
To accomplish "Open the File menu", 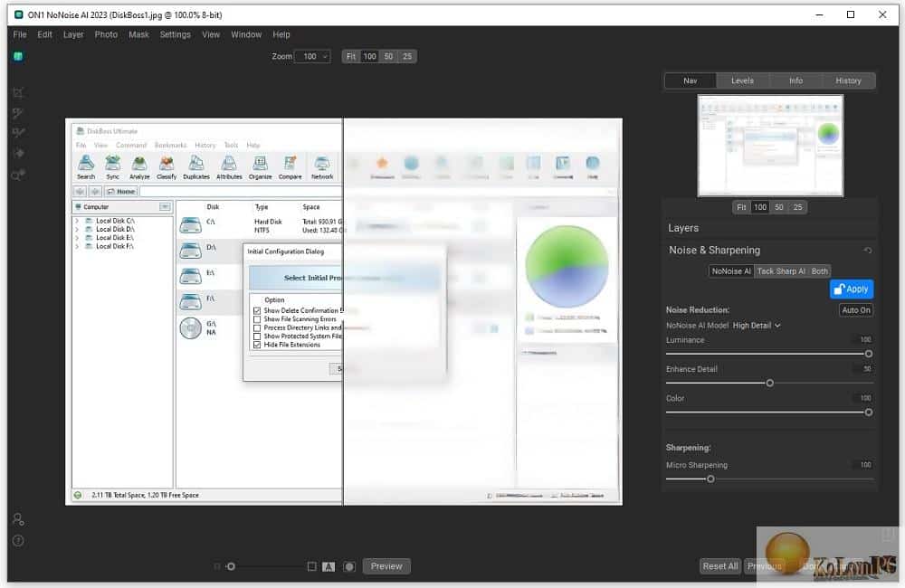I will point(20,34).
